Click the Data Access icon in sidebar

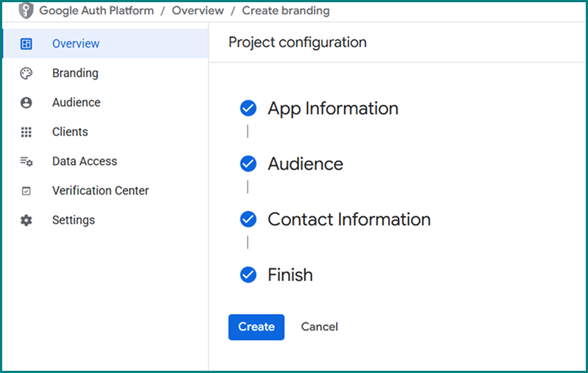26,162
